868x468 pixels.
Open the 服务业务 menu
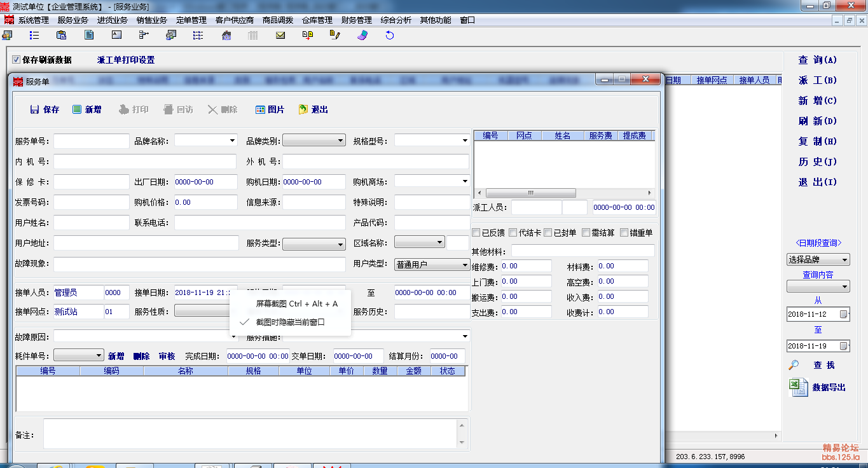72,20
